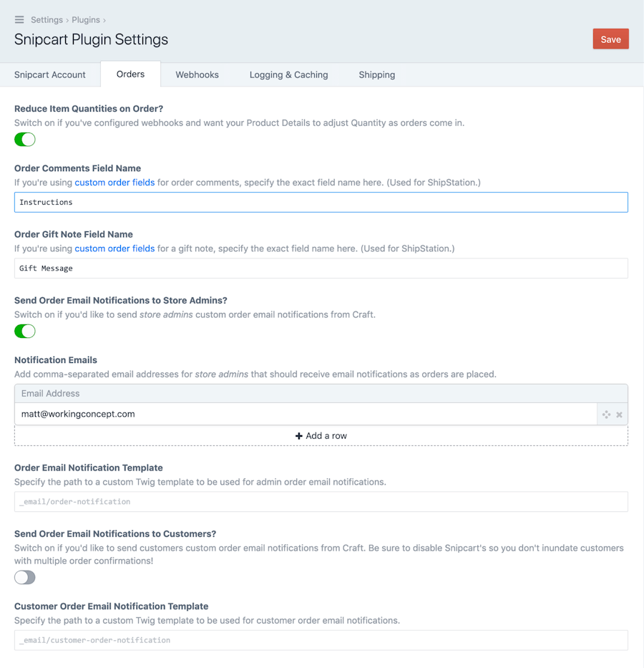Switch to the Snipcart Account tab
Screen dimensions: 644x668
[x=50, y=74]
